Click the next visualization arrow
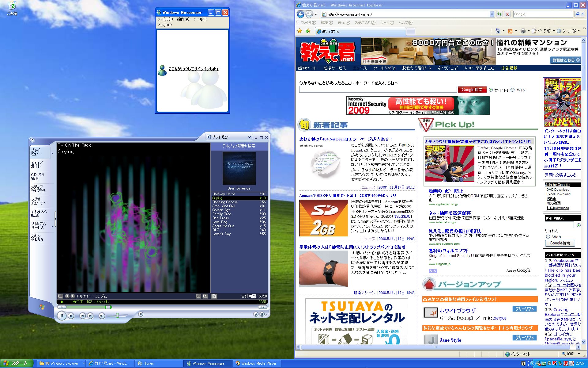This screenshot has height=368, width=588. pos(73,296)
